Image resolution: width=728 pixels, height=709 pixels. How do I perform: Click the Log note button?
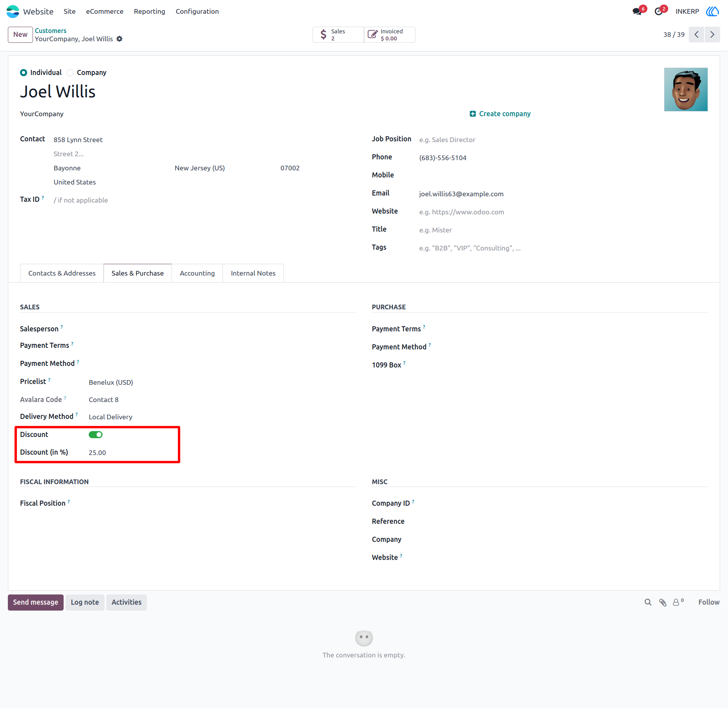(x=85, y=602)
